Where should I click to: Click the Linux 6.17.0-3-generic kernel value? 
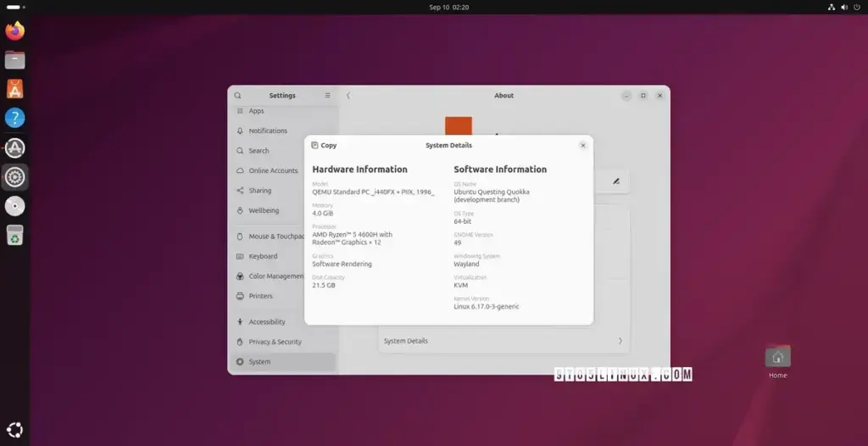[487, 306]
